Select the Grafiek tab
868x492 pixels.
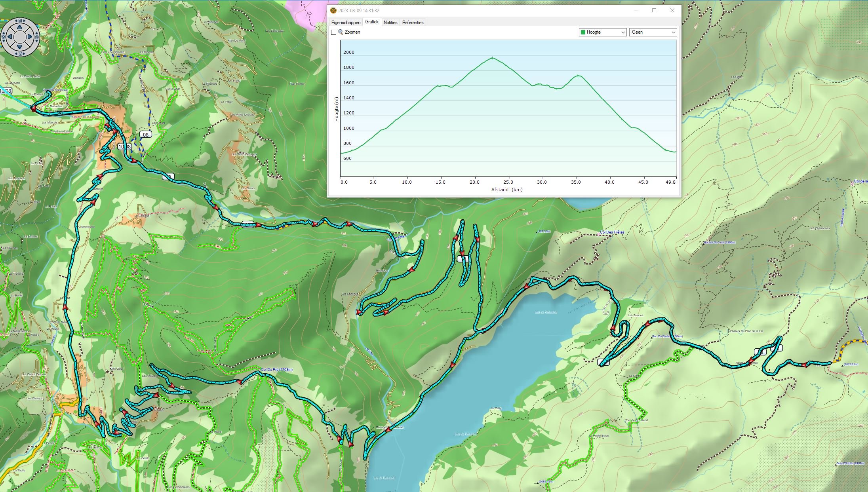[x=372, y=22]
